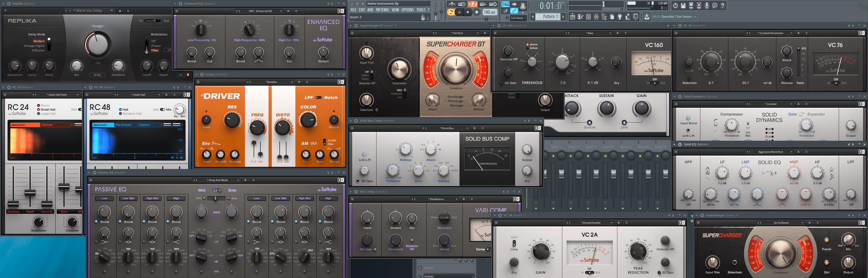Click the save project floppy icon
868x278 pixels.
click(x=683, y=6)
